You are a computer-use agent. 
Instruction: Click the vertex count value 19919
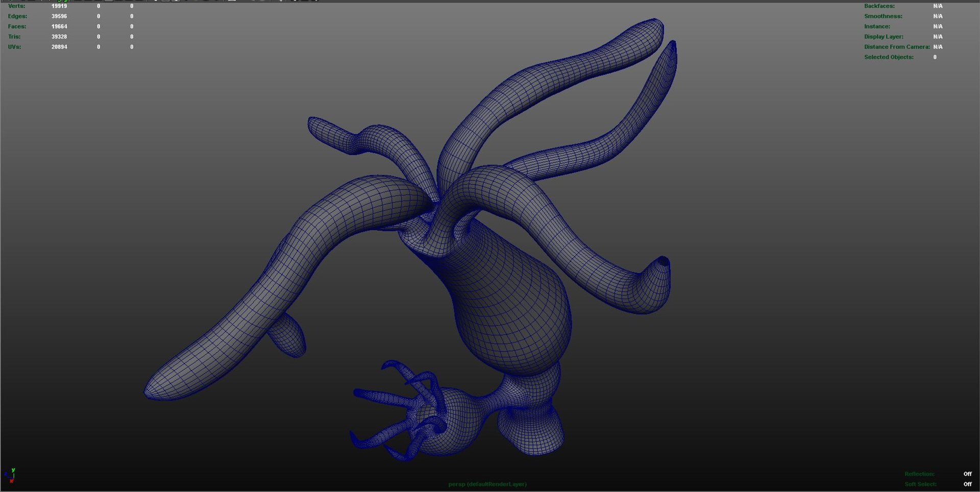[59, 6]
